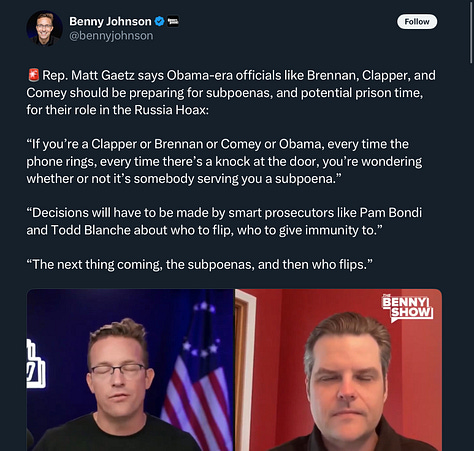This screenshot has width=474, height=451.
Task: Click the closing line 'The next thing coming'
Action: coord(199,264)
